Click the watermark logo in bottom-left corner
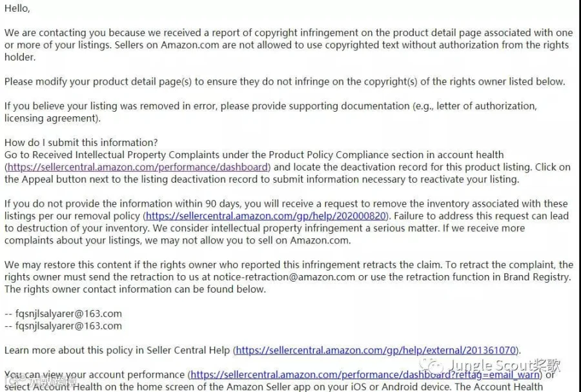581x392 pixels. point(39,380)
